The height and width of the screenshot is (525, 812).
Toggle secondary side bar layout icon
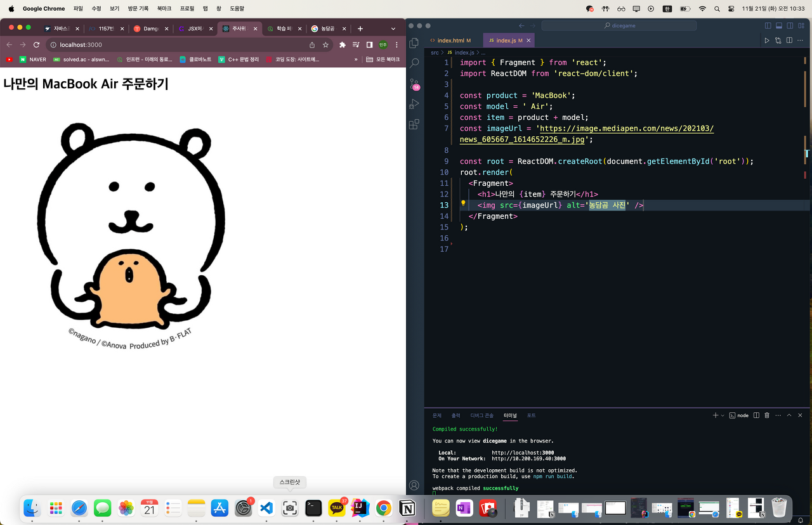pos(790,26)
